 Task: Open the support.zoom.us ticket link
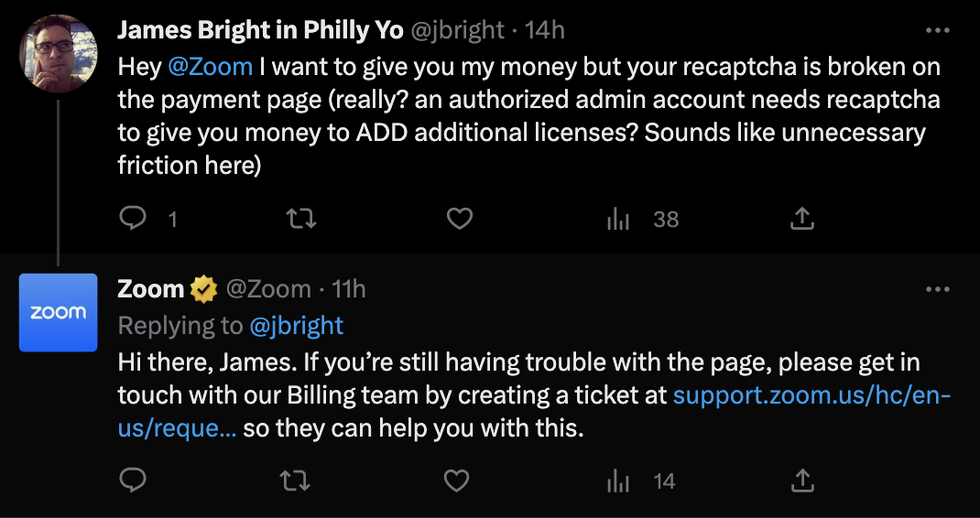(x=811, y=395)
